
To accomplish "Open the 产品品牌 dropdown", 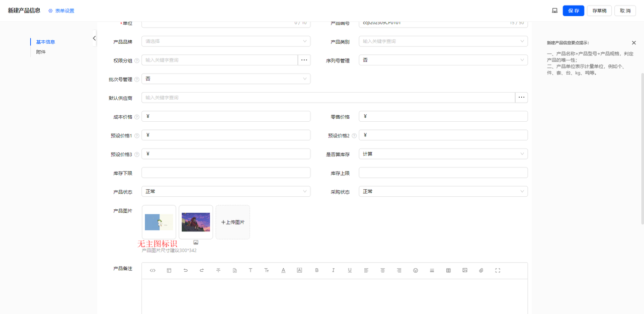I will pos(226,41).
